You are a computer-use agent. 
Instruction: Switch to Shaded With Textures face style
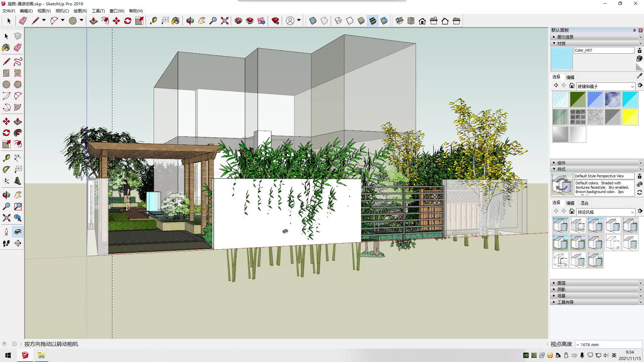pos(373,21)
